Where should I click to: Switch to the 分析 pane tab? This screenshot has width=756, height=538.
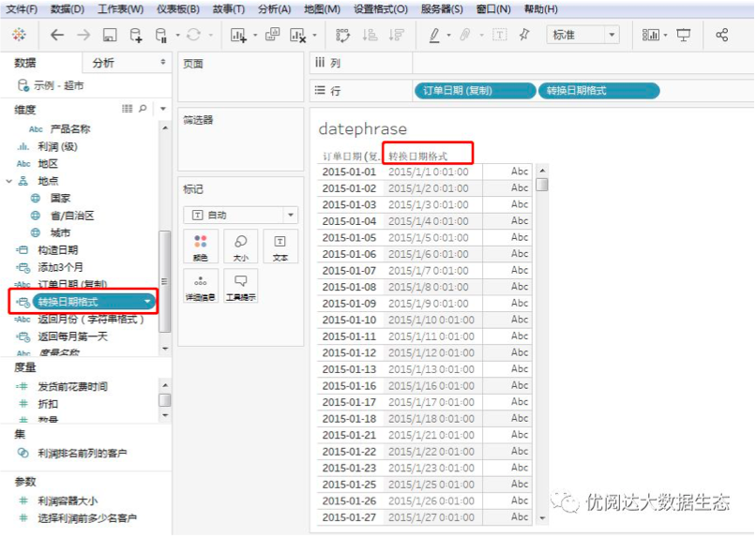104,63
